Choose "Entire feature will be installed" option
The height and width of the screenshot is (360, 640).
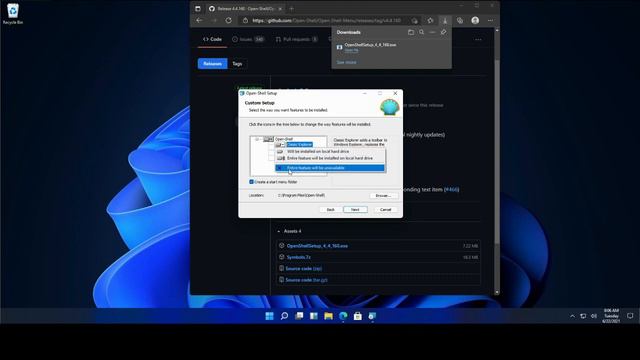click(x=330, y=158)
